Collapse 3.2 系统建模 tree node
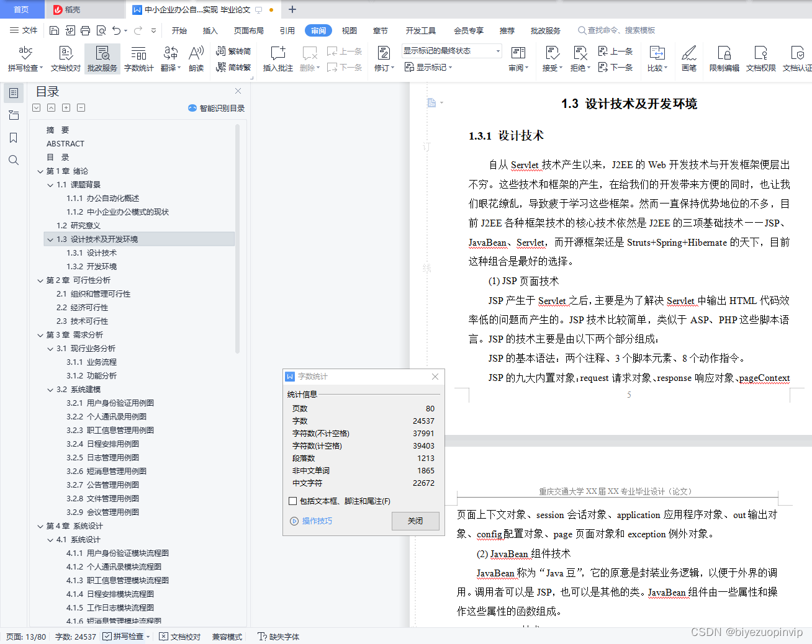 (50, 390)
